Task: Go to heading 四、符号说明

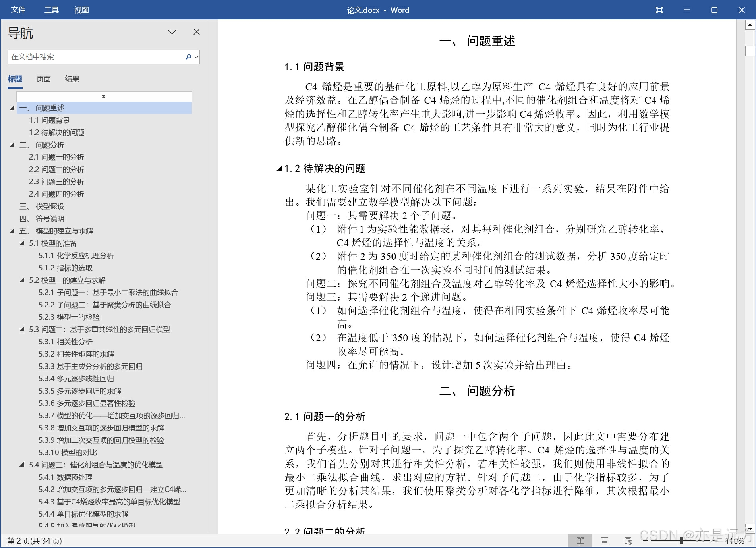Action: click(42, 218)
